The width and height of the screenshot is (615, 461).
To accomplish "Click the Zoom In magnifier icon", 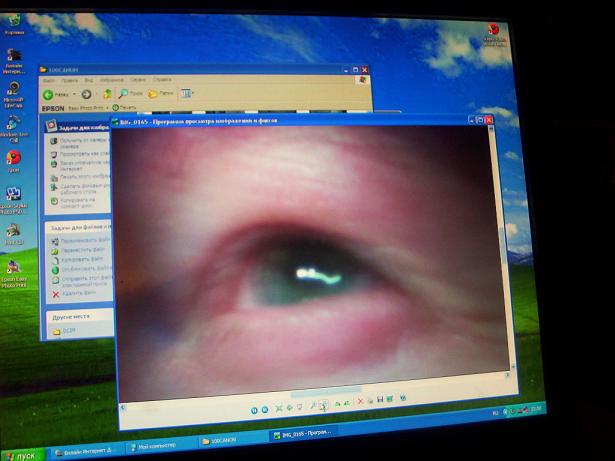I will click(313, 405).
